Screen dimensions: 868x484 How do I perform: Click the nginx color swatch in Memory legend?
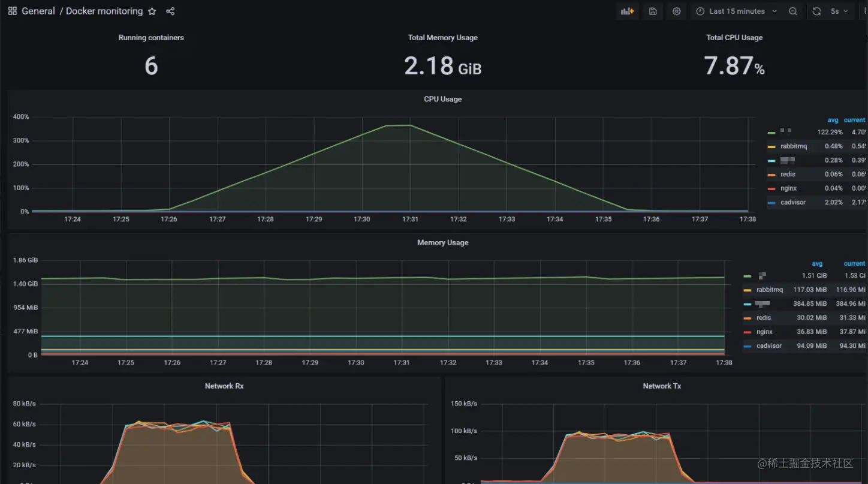(x=748, y=332)
